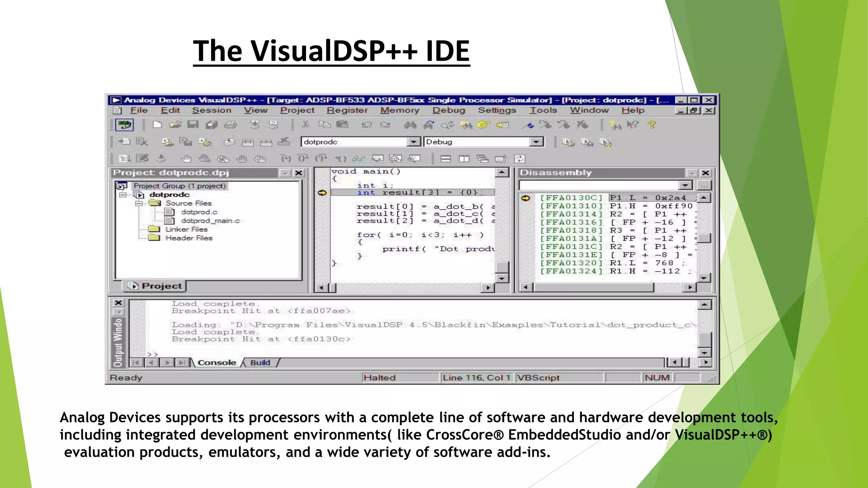This screenshot has height=488, width=868.
Task: Click the crossed-out hands clear breakpoints icon
Action: 223,159
